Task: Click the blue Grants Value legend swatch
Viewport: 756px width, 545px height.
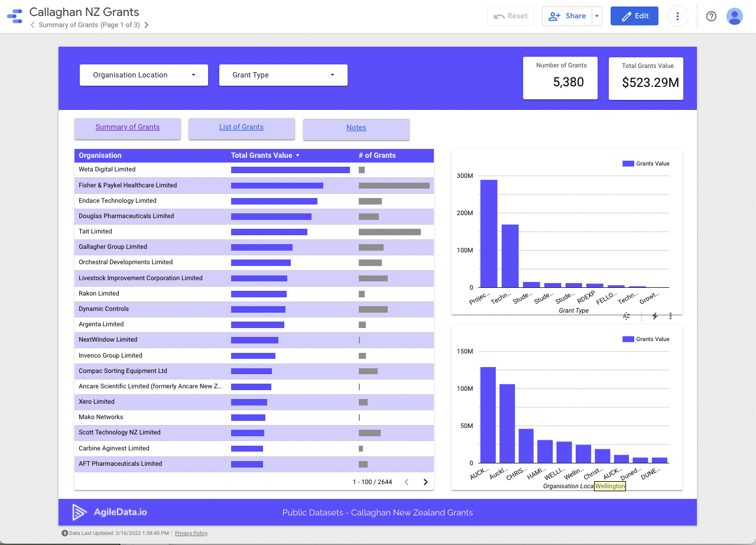Action: (628, 163)
